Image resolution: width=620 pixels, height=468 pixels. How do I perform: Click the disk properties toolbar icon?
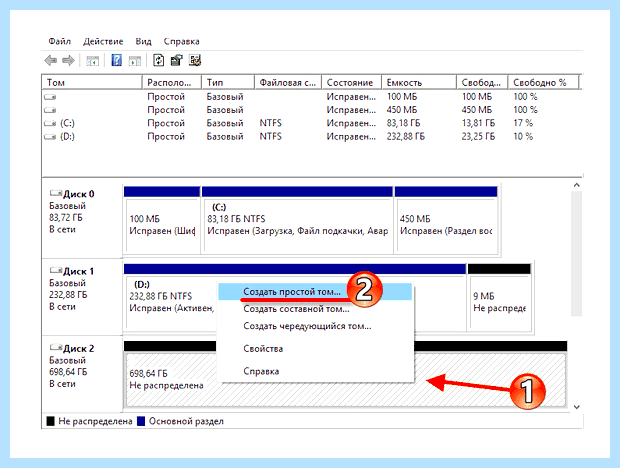point(176,60)
